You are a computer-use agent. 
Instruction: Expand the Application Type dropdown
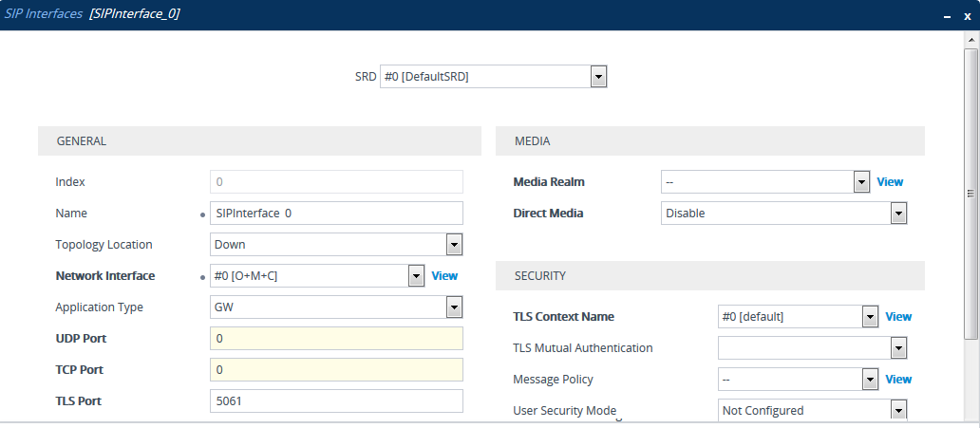tap(454, 307)
